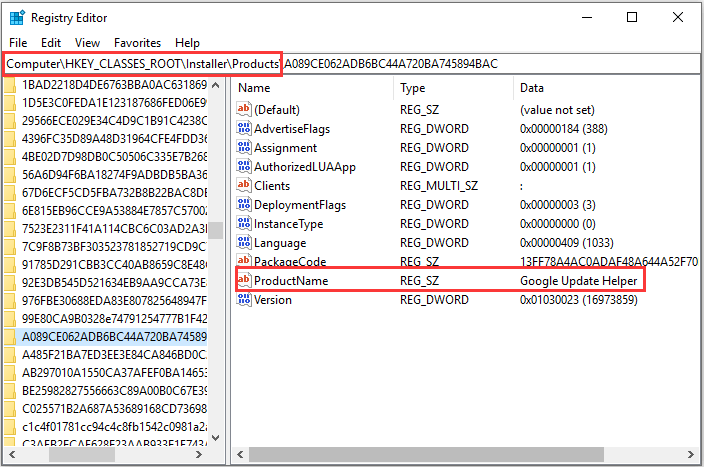
Task: Select the (Default) string value icon
Action: tap(243, 110)
